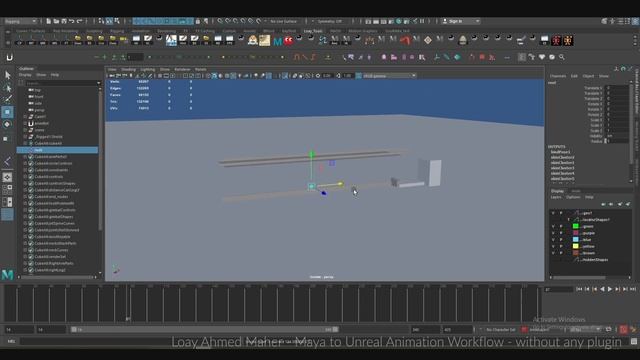Select the Paint Selection brush tool

pos(7,99)
